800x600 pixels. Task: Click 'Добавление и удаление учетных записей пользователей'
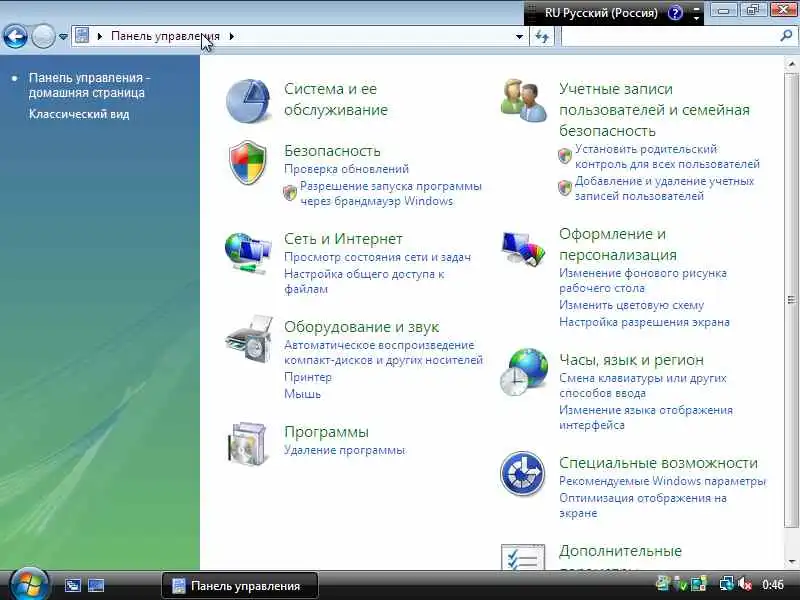pos(664,188)
